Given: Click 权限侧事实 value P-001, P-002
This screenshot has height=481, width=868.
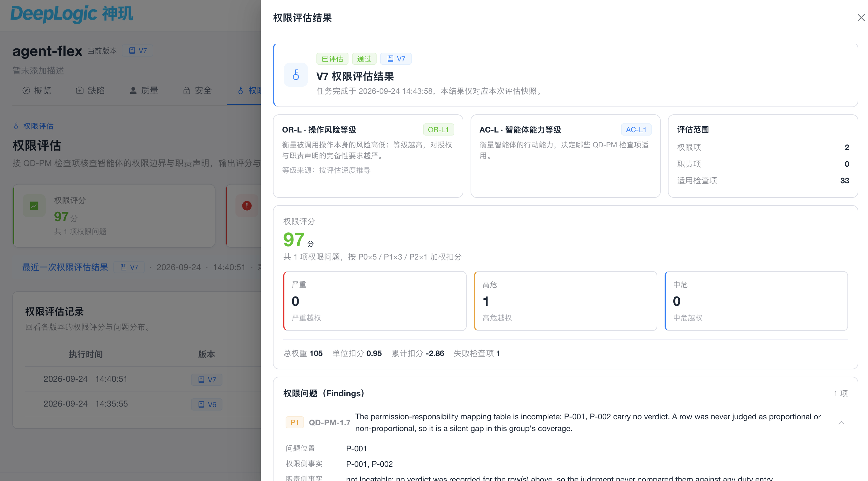Looking at the screenshot, I should [x=369, y=464].
